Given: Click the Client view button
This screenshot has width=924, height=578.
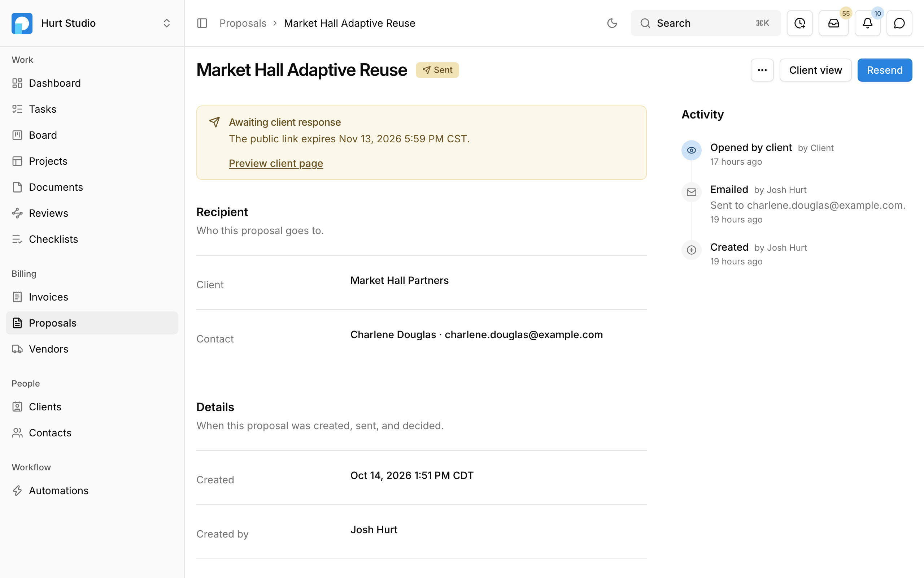Looking at the screenshot, I should (x=815, y=70).
